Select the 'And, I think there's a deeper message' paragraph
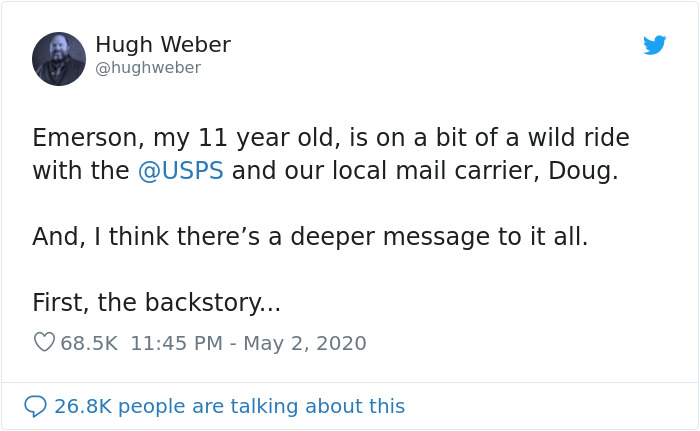700x431 pixels. [x=310, y=237]
